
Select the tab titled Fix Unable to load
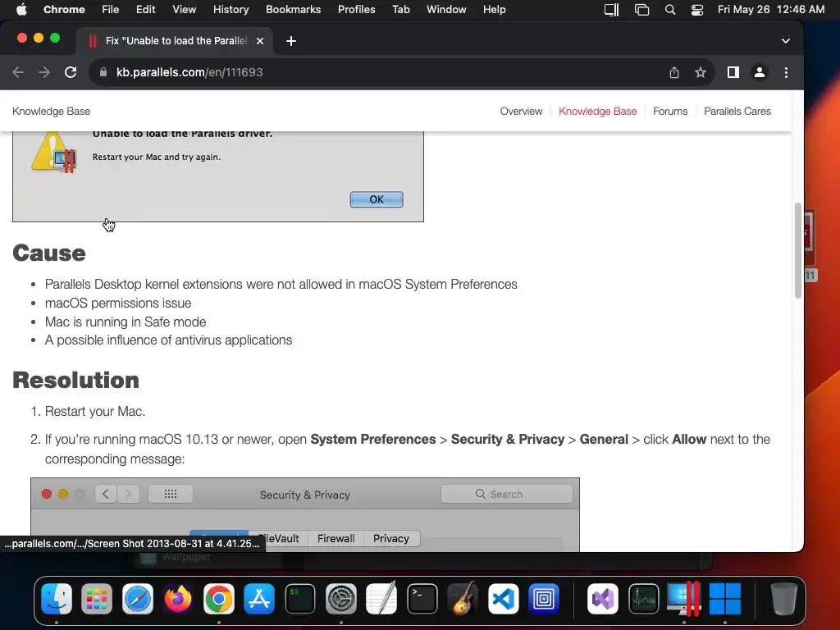tap(176, 41)
